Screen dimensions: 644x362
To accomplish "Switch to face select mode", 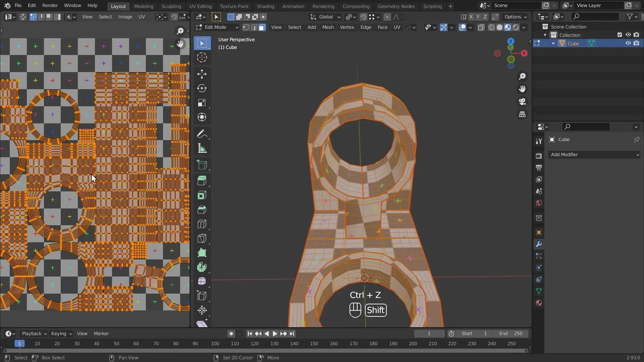I will [262, 27].
